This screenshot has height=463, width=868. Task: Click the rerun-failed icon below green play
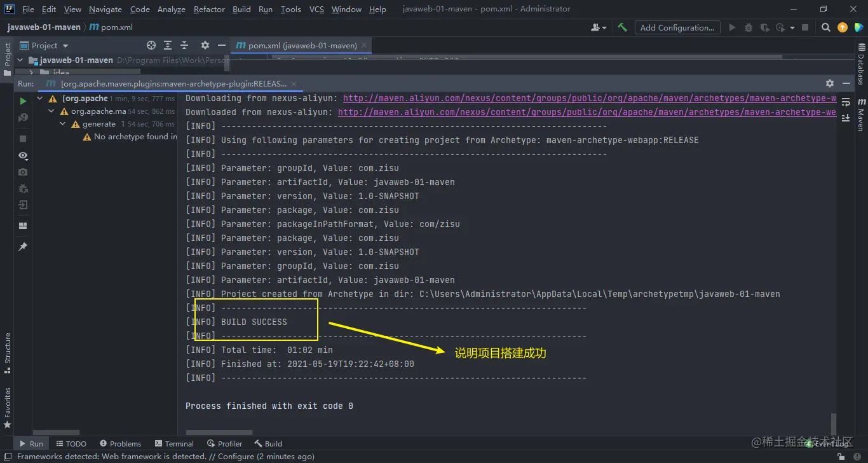coord(23,118)
